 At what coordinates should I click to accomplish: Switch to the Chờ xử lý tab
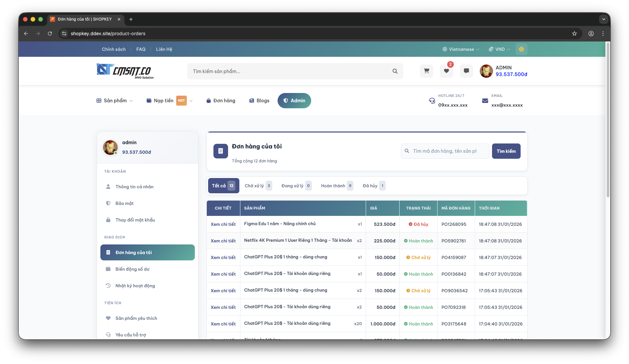(258, 186)
